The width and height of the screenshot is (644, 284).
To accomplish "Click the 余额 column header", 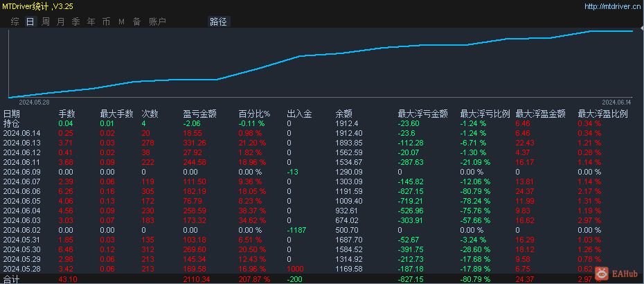I will (x=343, y=114).
